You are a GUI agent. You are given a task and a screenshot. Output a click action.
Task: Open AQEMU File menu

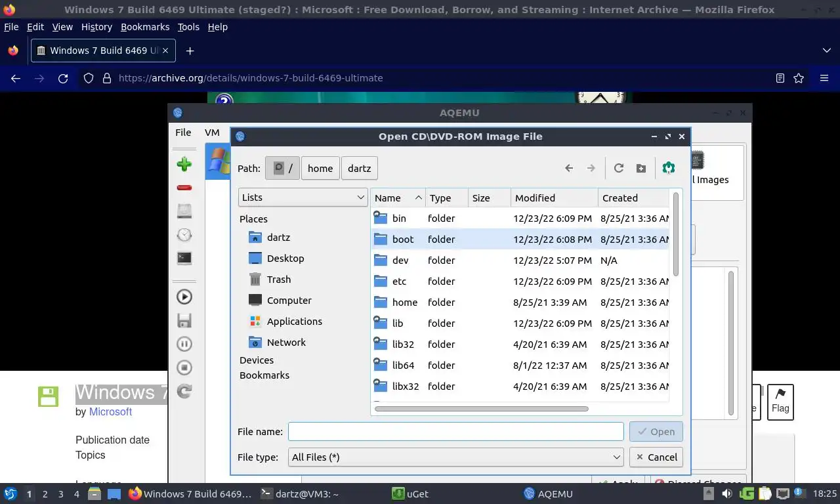(x=183, y=132)
